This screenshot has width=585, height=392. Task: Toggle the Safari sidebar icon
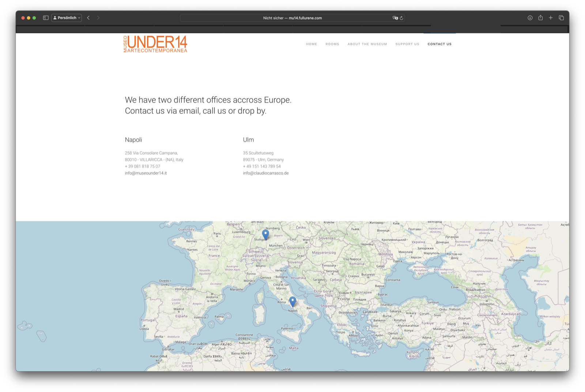(46, 18)
